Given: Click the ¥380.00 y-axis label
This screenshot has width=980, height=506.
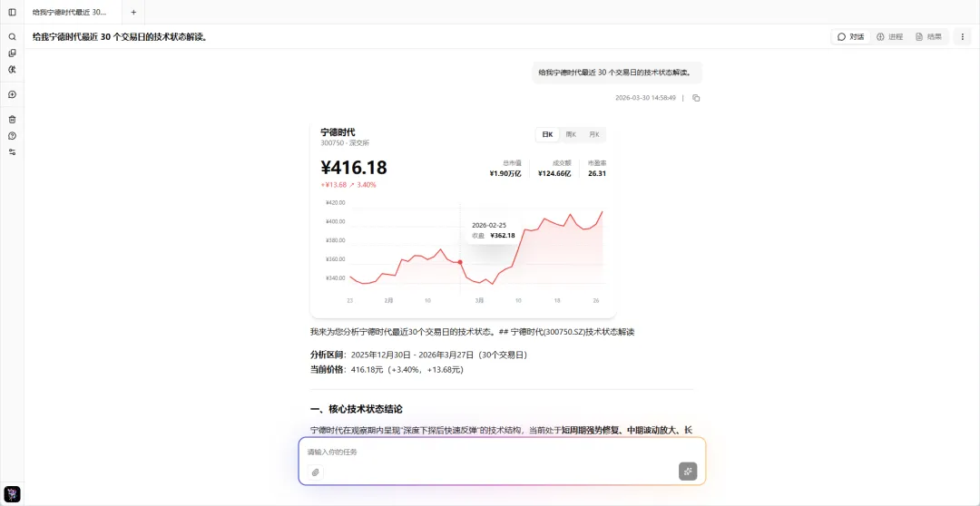Looking at the screenshot, I should (x=336, y=240).
